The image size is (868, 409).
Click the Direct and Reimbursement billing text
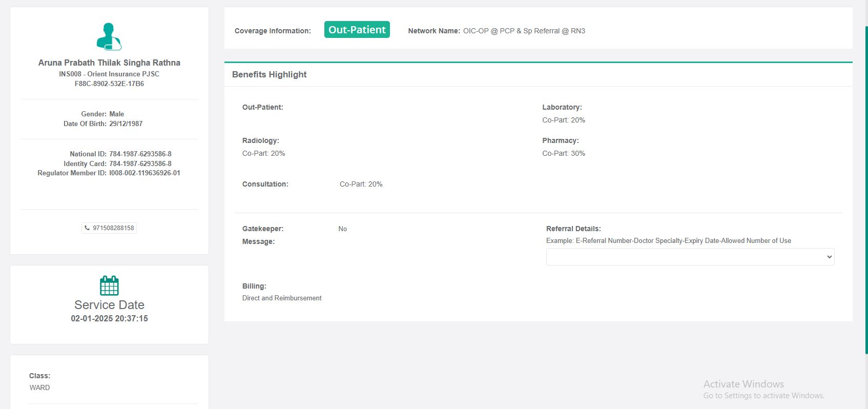pyautogui.click(x=282, y=298)
